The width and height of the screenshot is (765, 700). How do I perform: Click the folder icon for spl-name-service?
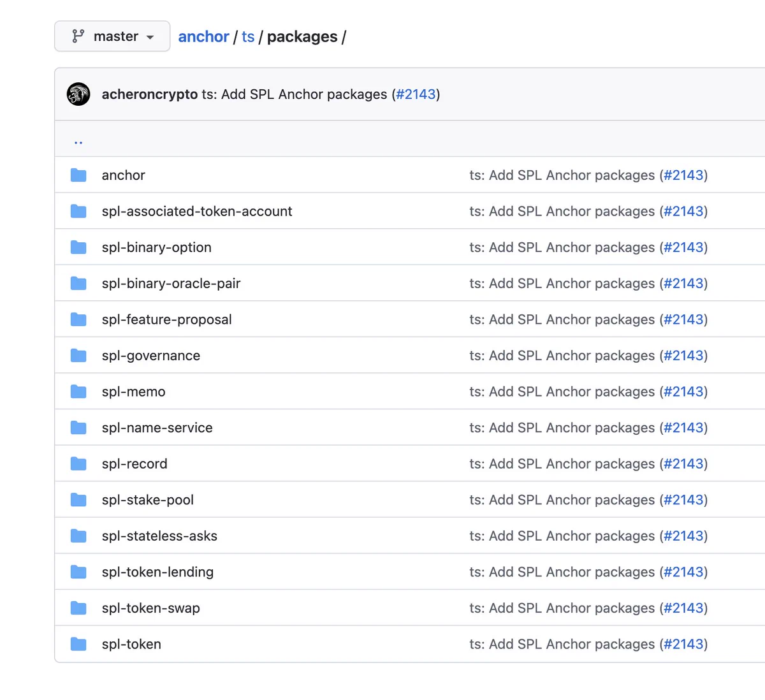(x=78, y=428)
